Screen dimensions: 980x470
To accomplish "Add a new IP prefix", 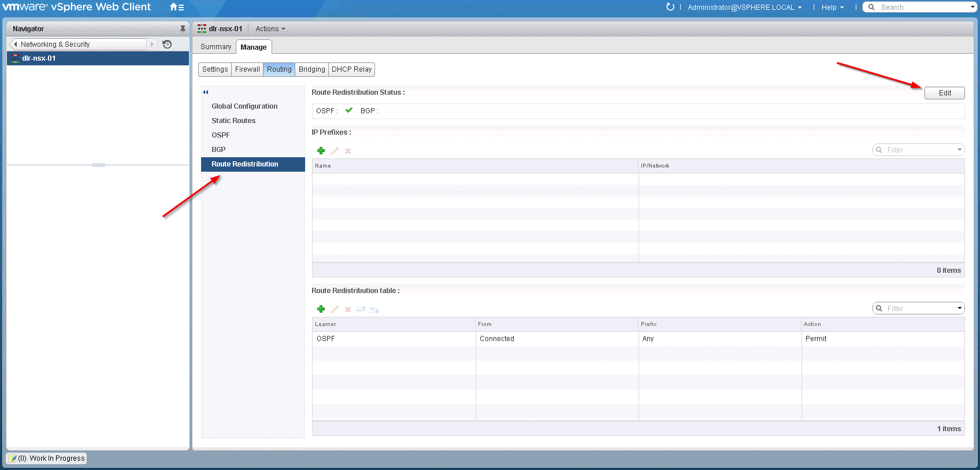I will point(321,151).
